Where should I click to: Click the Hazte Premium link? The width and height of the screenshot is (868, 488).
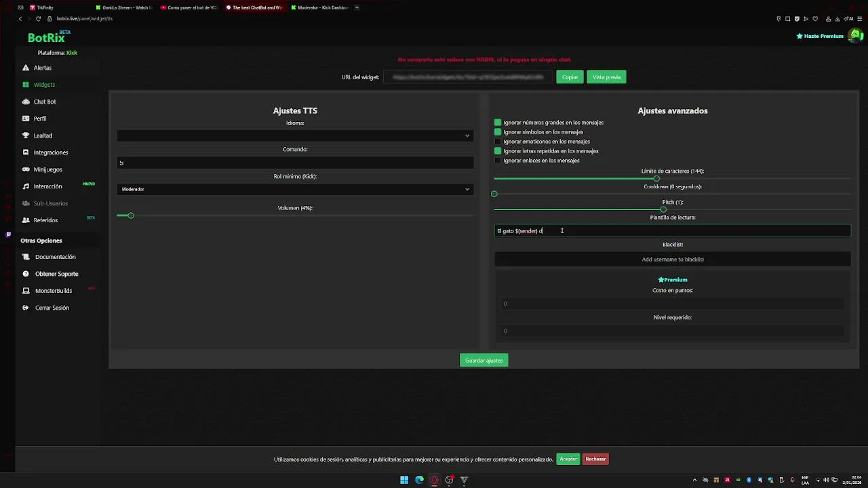point(820,36)
